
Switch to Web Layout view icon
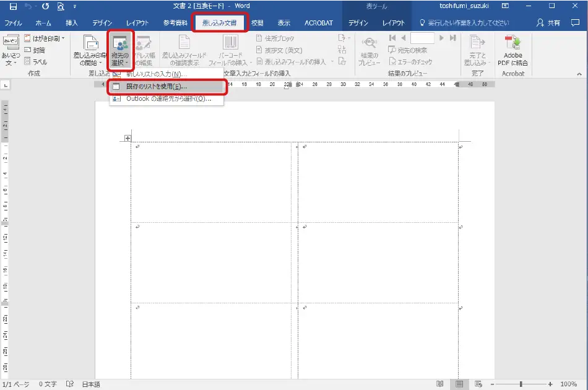[x=478, y=384]
